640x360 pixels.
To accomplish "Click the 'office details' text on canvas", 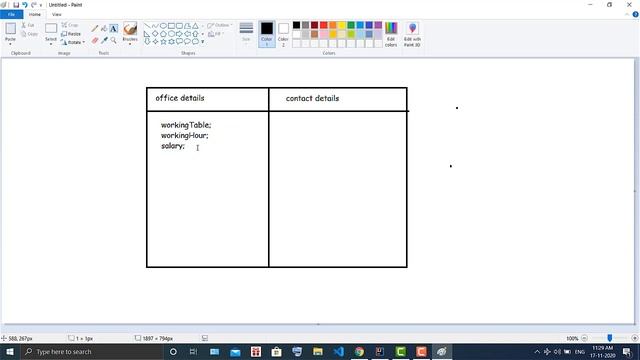I will tap(180, 98).
